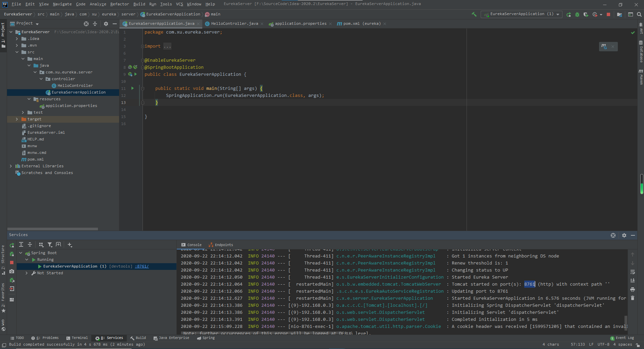Open the VCS menu

pos(179,4)
